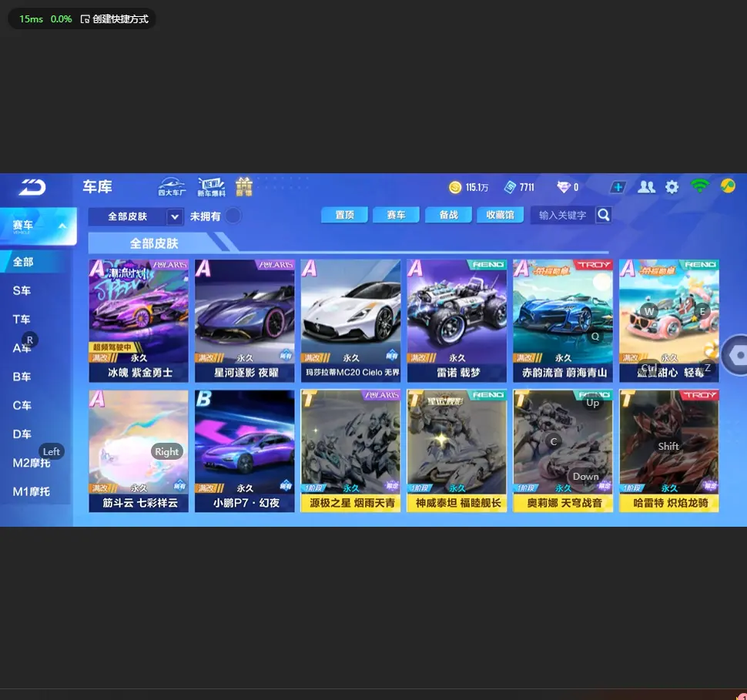Image resolution: width=747 pixels, height=700 pixels.
Task: Select the 甜心 轻莓 beach buggy card
Action: pos(669,320)
